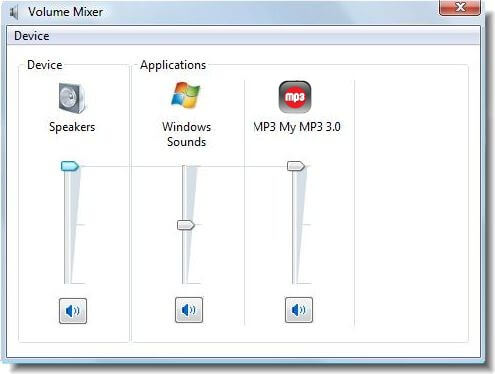Open the Device menu
The image size is (495, 374).
pos(32,36)
